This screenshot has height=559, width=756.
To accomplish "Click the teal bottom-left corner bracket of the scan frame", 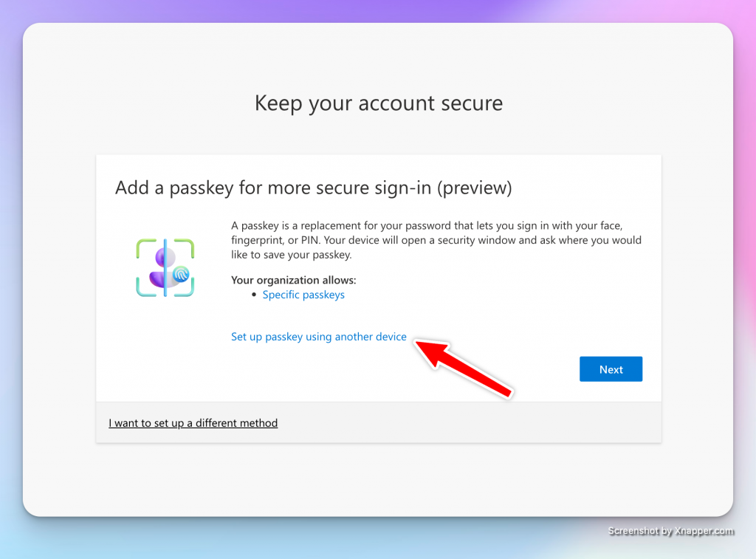I will 142,291.
